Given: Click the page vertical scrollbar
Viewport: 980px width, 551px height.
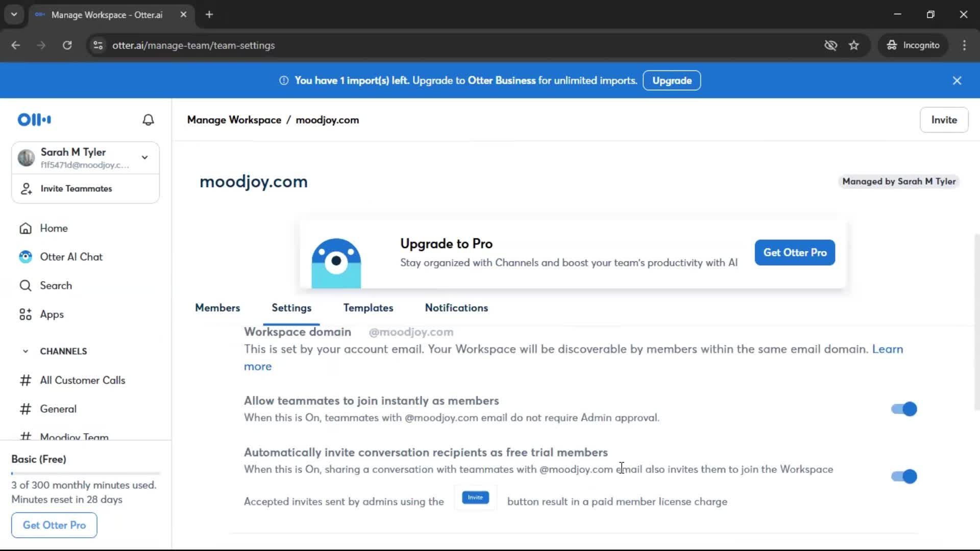Looking at the screenshot, I should (976, 321).
